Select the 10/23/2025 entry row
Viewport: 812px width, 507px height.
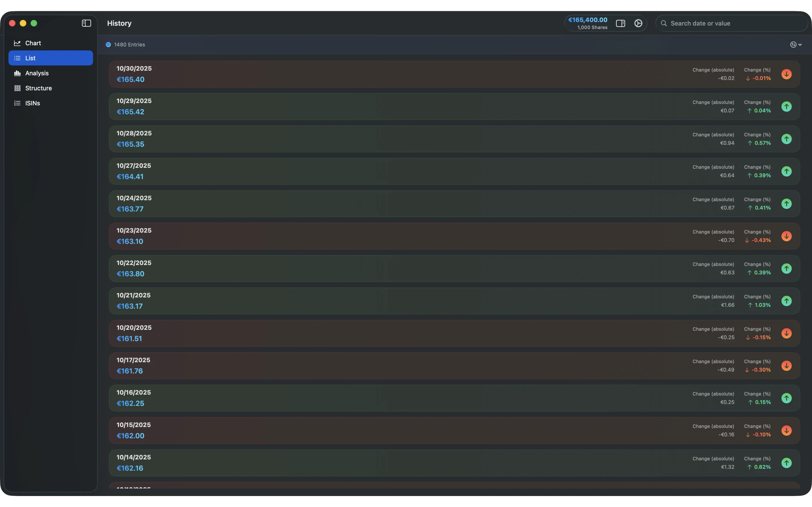click(403, 236)
